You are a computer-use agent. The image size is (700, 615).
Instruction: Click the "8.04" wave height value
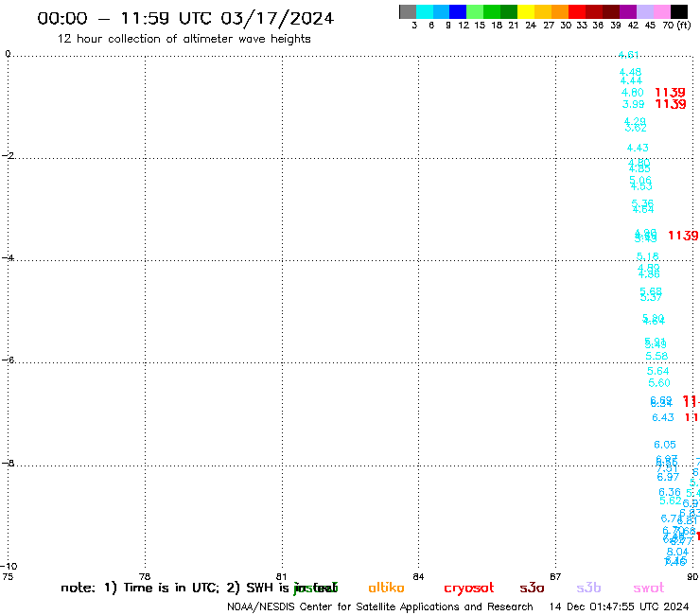[x=677, y=552]
